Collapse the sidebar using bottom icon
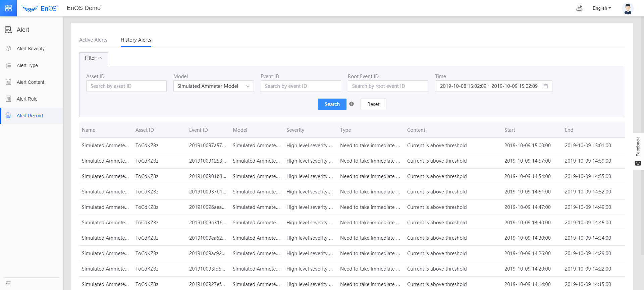The image size is (644, 290). click(x=8, y=283)
